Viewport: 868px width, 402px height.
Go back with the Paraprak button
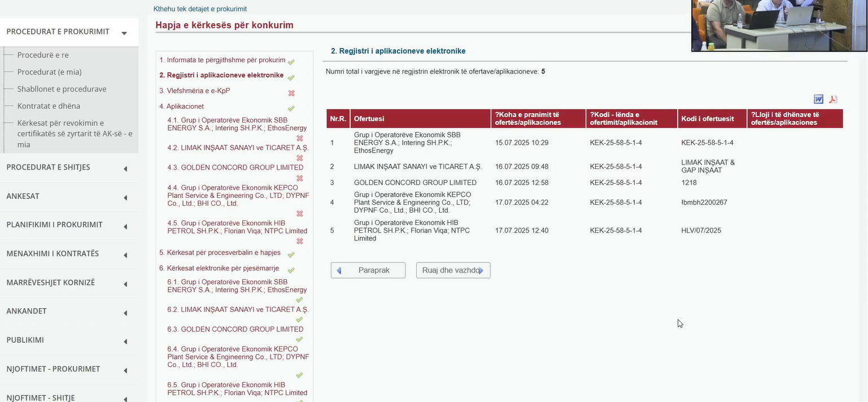pos(368,270)
